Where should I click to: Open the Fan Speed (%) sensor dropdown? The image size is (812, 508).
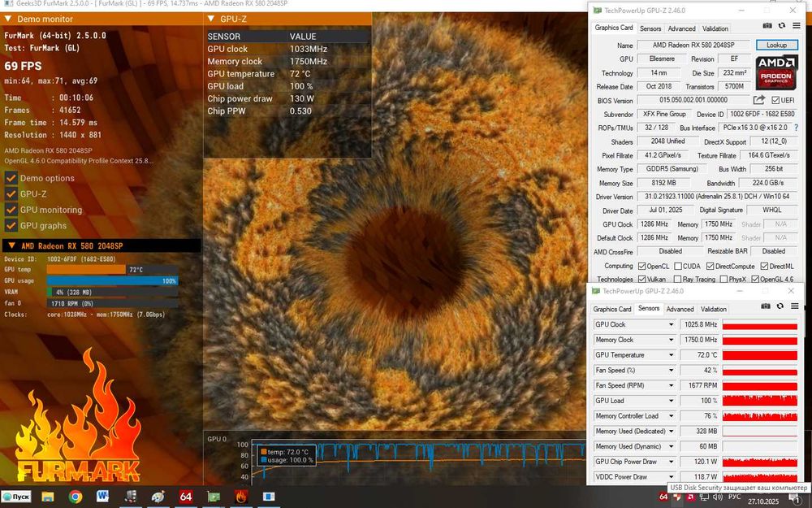[672, 370]
